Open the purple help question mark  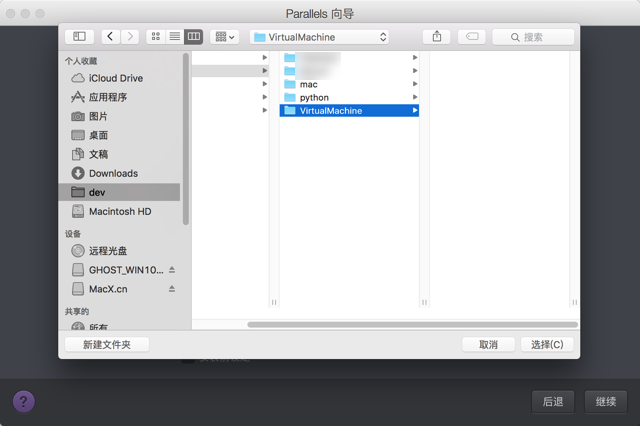24,402
